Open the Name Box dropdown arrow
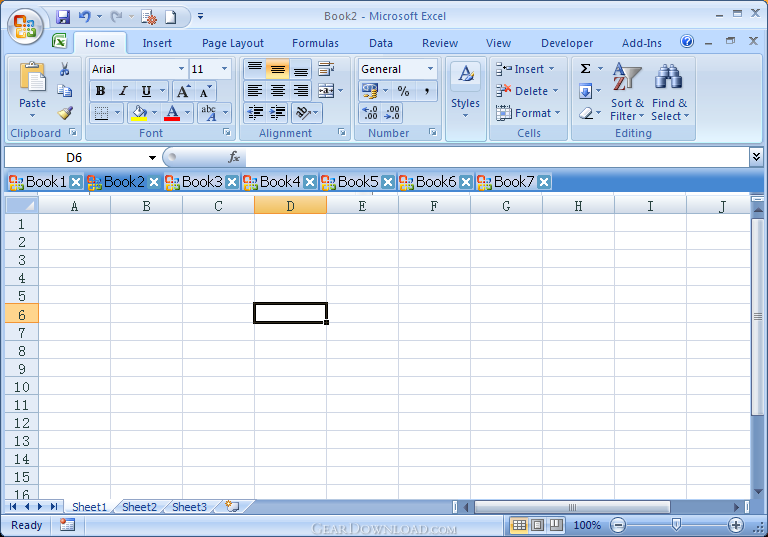The height and width of the screenshot is (537, 768). (x=152, y=158)
